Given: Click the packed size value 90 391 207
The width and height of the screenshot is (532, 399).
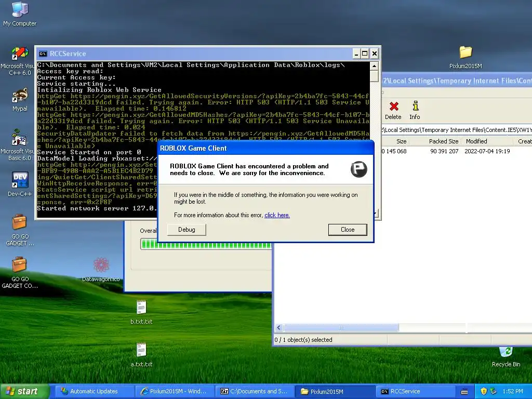Looking at the screenshot, I should (x=444, y=151).
